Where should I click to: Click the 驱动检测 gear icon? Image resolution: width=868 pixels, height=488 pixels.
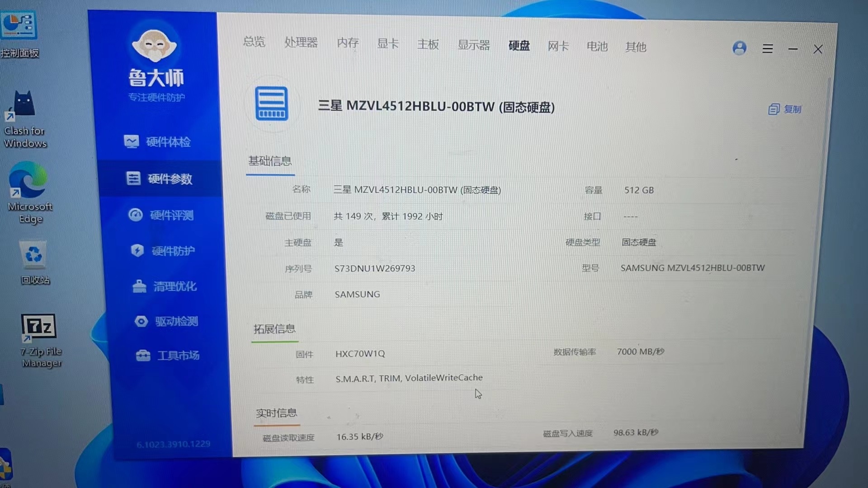tap(141, 321)
